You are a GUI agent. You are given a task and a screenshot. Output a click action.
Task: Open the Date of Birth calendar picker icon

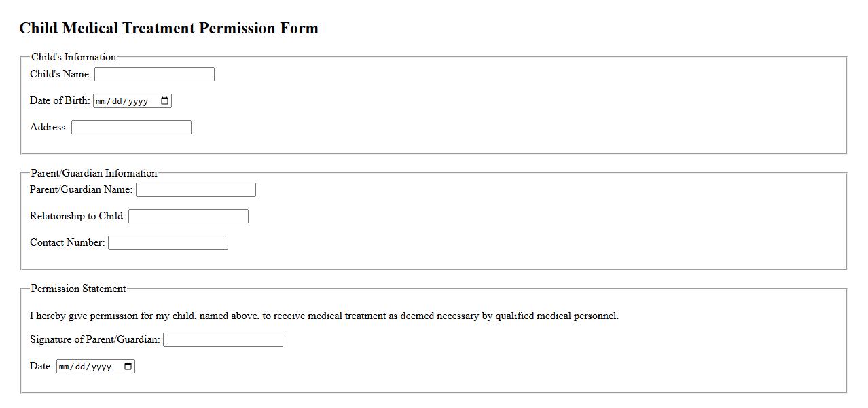tap(164, 101)
